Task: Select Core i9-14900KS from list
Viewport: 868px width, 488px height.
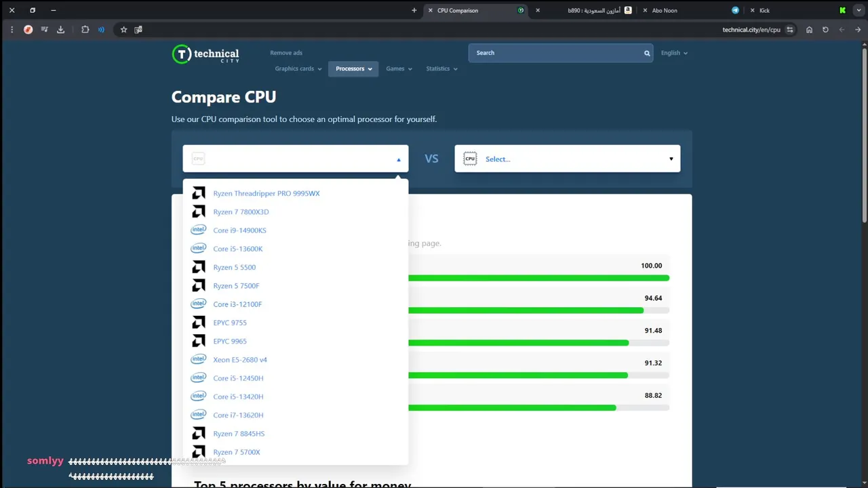Action: [296, 230]
